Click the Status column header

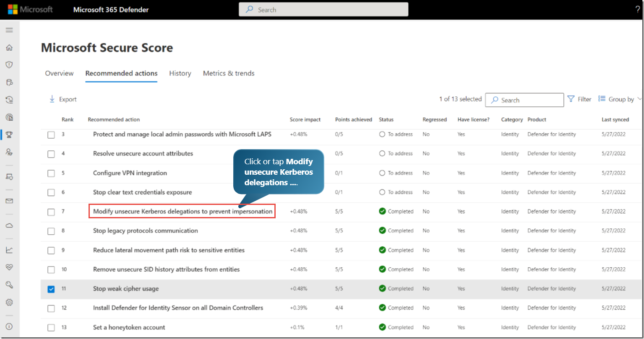pos(386,119)
